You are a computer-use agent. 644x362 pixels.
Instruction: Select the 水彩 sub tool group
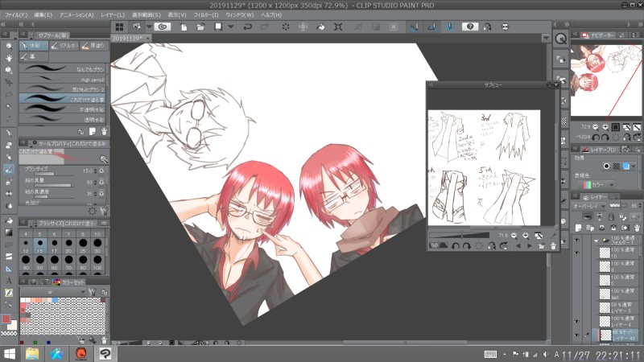[x=34, y=46]
